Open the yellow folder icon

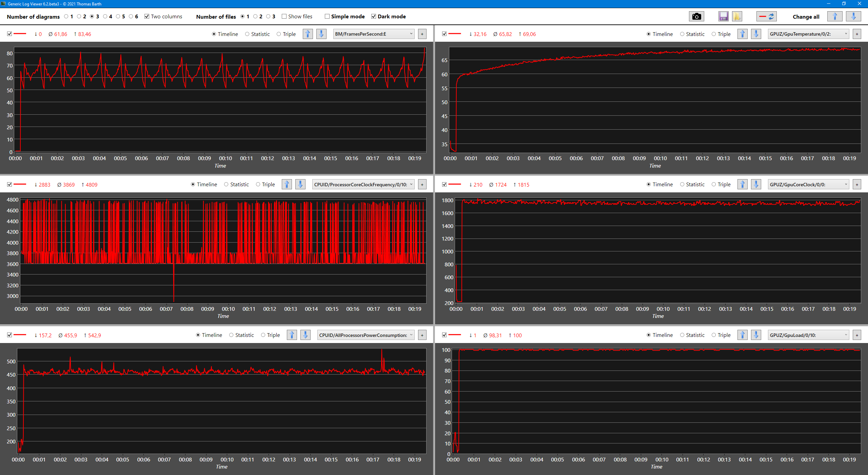tap(737, 16)
